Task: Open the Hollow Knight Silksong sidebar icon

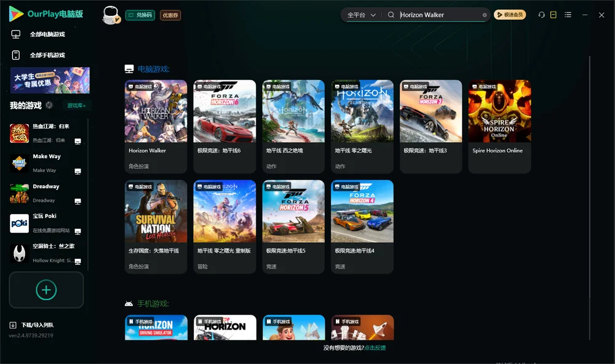Action: pyautogui.click(x=19, y=253)
